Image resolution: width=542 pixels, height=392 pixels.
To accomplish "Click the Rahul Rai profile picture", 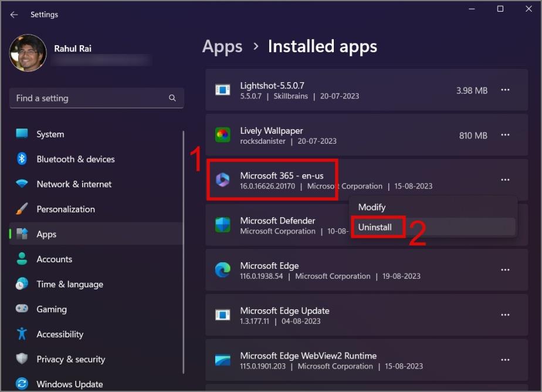I will pyautogui.click(x=28, y=53).
